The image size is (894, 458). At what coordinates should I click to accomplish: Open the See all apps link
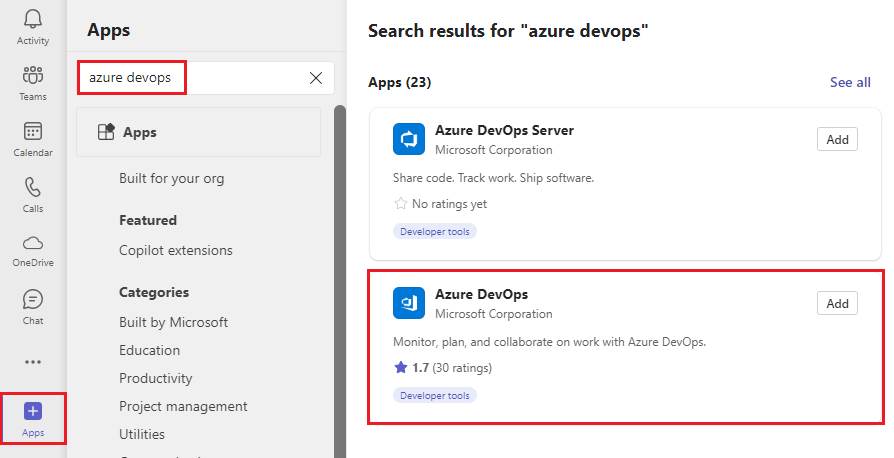pyautogui.click(x=850, y=83)
